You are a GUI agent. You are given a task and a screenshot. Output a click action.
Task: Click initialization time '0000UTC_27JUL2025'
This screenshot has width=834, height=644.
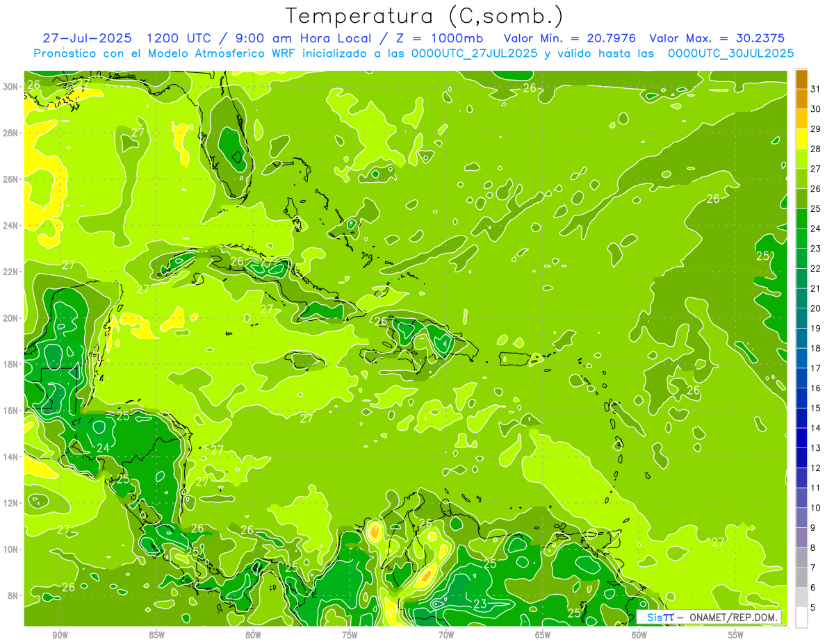pyautogui.click(x=474, y=53)
